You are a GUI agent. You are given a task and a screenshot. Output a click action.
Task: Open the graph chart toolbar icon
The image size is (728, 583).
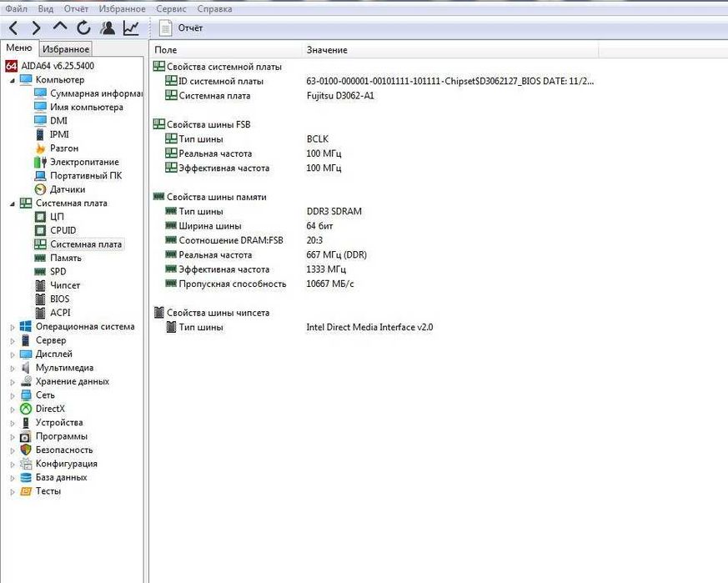131,28
